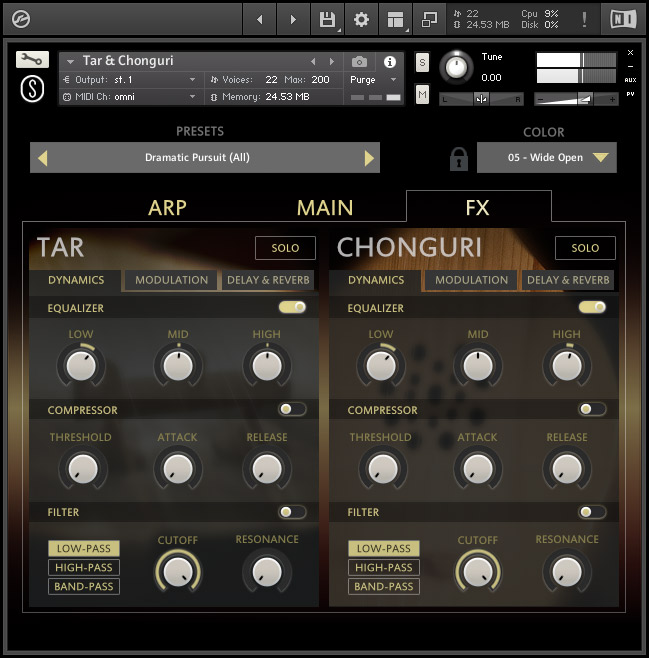Open the COLOR dropdown 05 - Wide Open
The width and height of the screenshot is (649, 658).
click(x=547, y=158)
